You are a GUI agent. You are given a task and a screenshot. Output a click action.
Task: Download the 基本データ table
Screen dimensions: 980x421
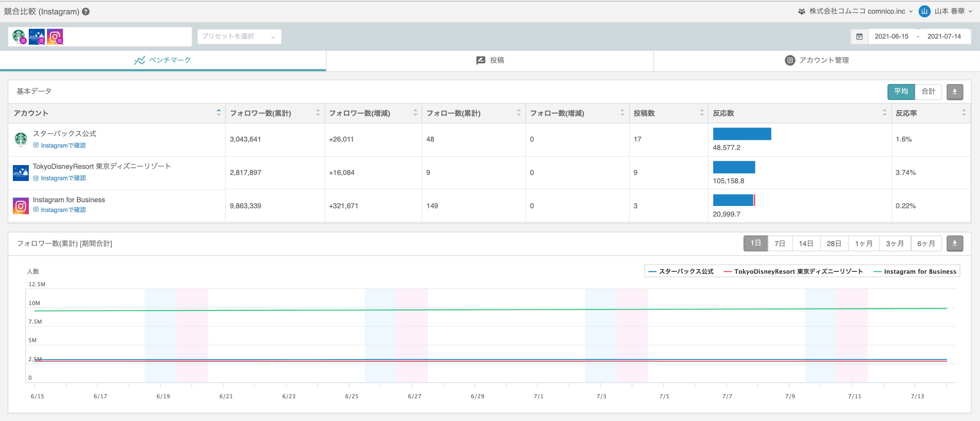955,92
